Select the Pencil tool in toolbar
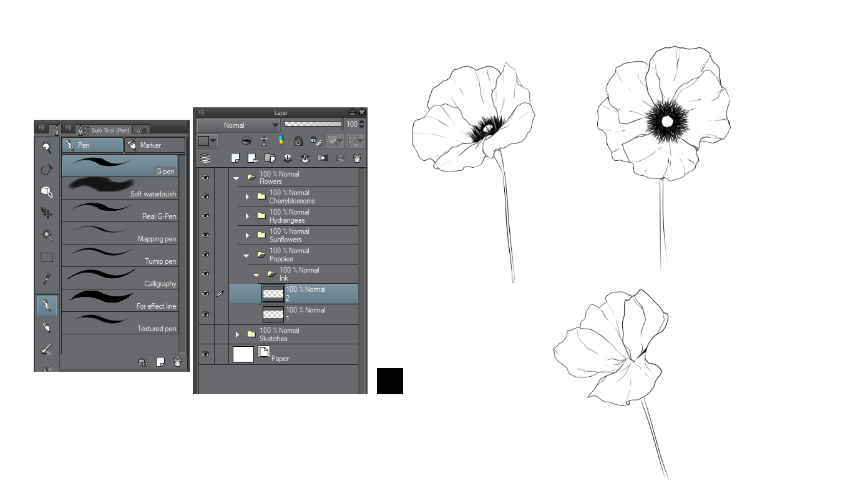The height and width of the screenshot is (499, 868). tap(47, 327)
